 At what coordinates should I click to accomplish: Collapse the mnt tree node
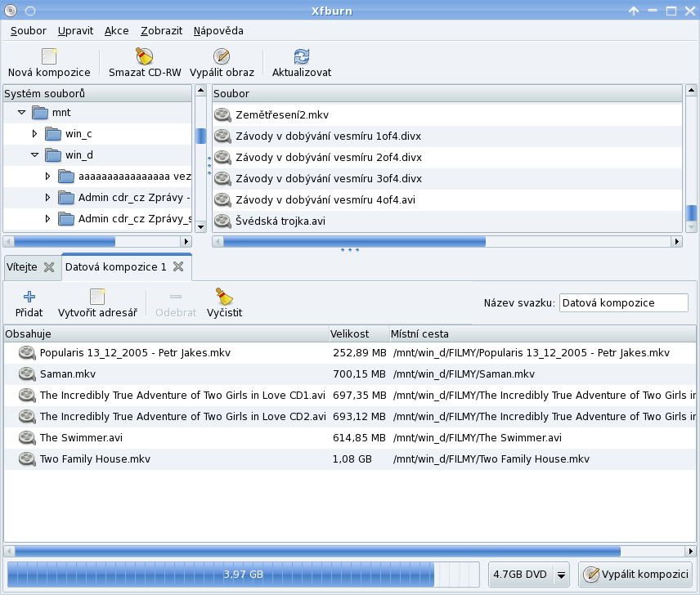click(x=21, y=113)
